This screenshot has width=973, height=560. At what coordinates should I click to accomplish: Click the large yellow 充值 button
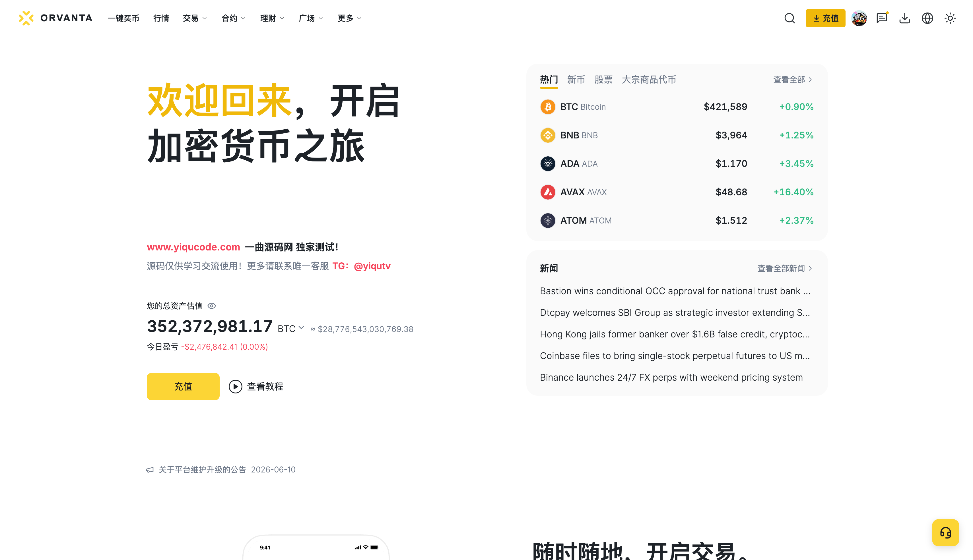183,387
